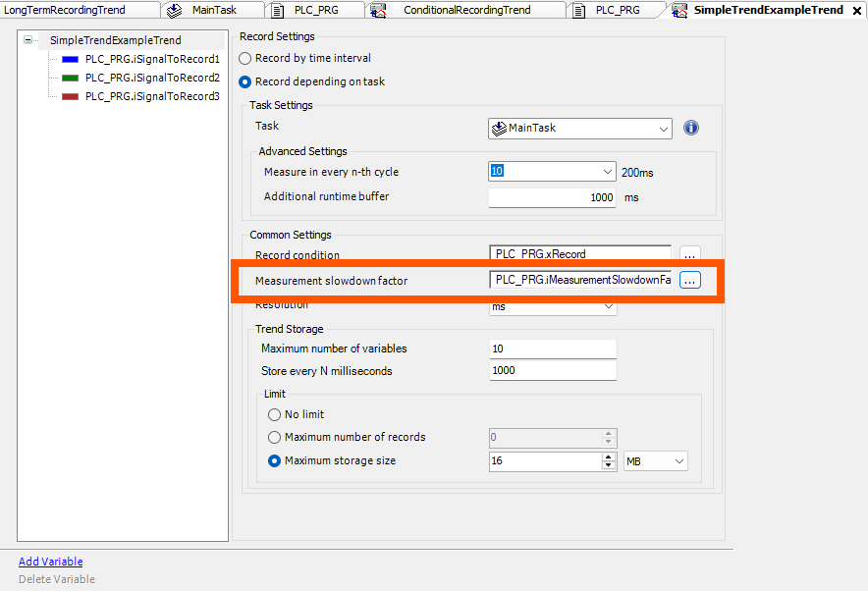Open the browse dialog for Measurement slowdown factor

click(x=689, y=280)
